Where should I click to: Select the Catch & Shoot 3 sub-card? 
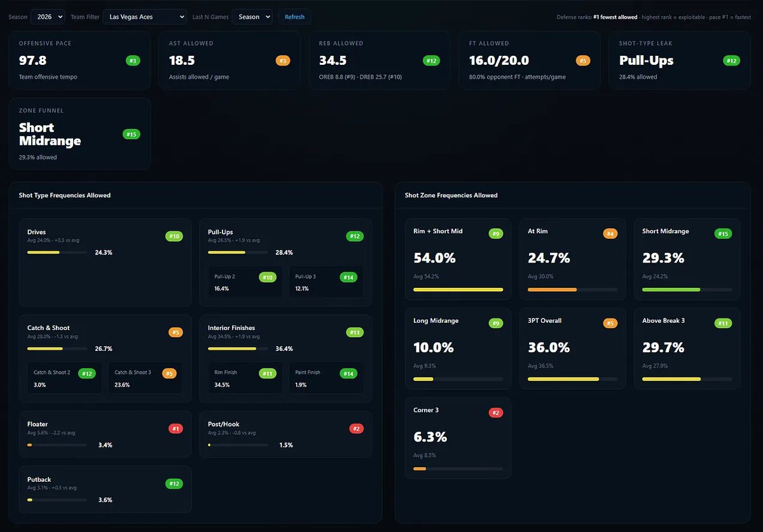point(146,378)
